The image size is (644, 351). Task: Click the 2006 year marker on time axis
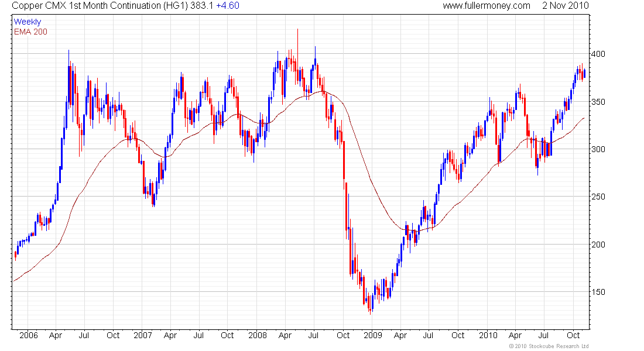(x=28, y=335)
